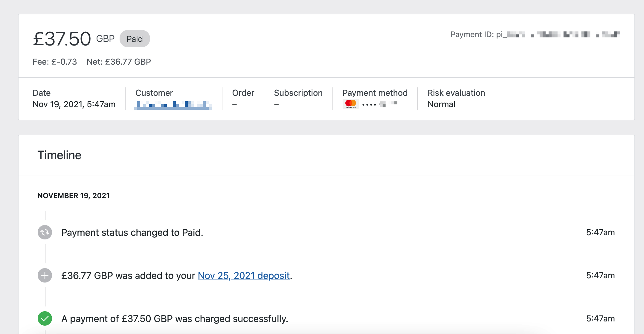Click the Timeline section heading
Viewport: 644px width, 334px height.
pos(59,155)
